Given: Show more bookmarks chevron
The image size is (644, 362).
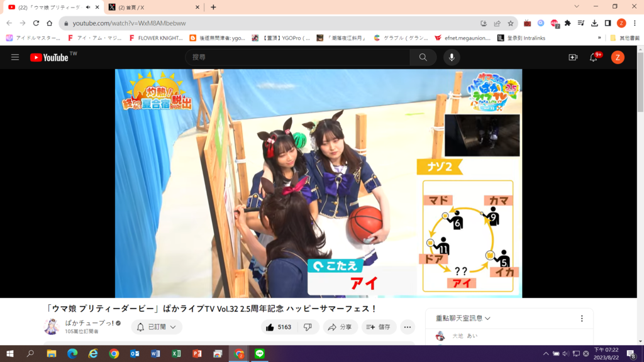Looking at the screenshot, I should coord(599,38).
